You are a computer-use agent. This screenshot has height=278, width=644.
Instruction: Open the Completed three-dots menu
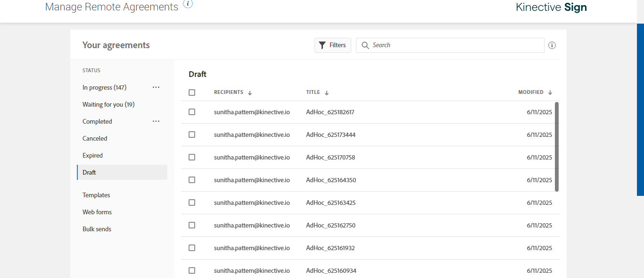click(x=156, y=121)
